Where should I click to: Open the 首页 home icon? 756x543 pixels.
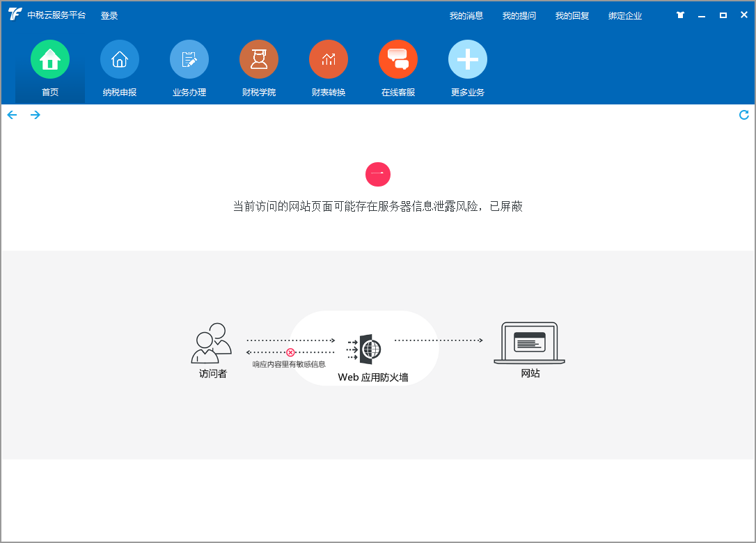(x=50, y=60)
